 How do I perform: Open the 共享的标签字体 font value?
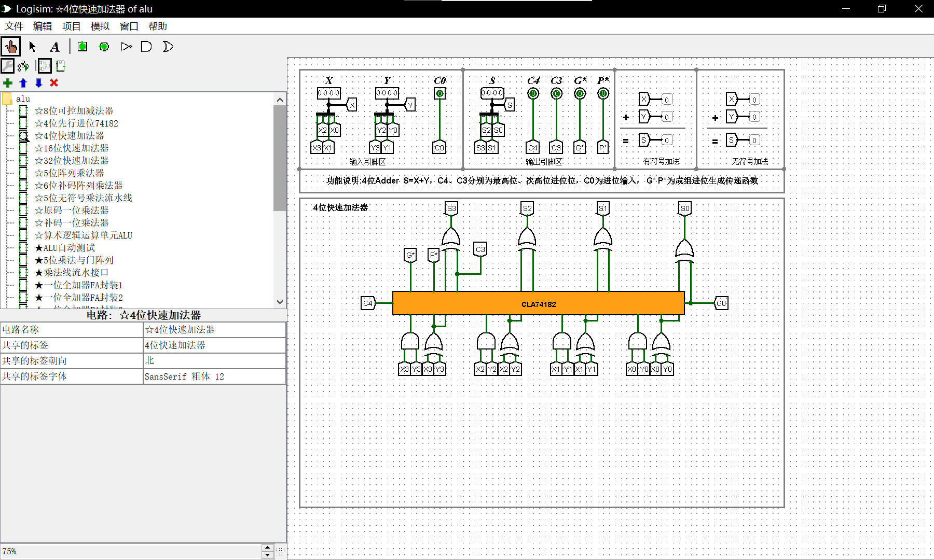coord(214,376)
